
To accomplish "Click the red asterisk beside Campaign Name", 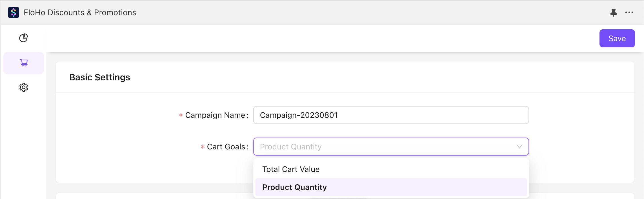I will click(x=181, y=115).
